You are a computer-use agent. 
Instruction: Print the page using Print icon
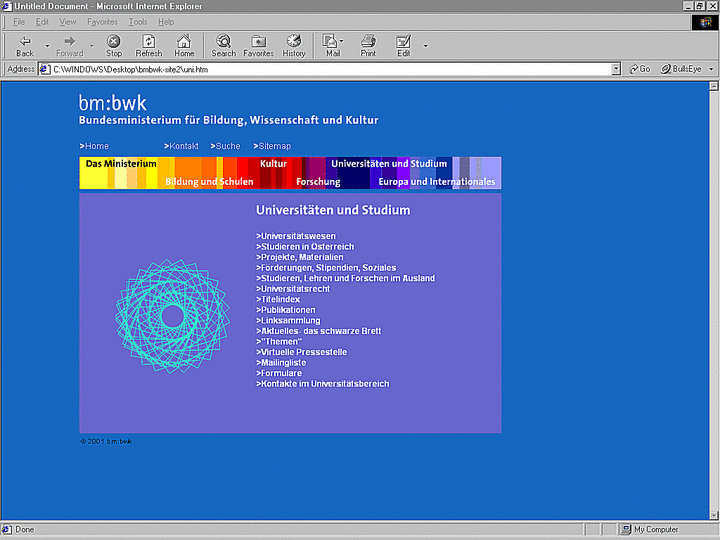(x=368, y=46)
